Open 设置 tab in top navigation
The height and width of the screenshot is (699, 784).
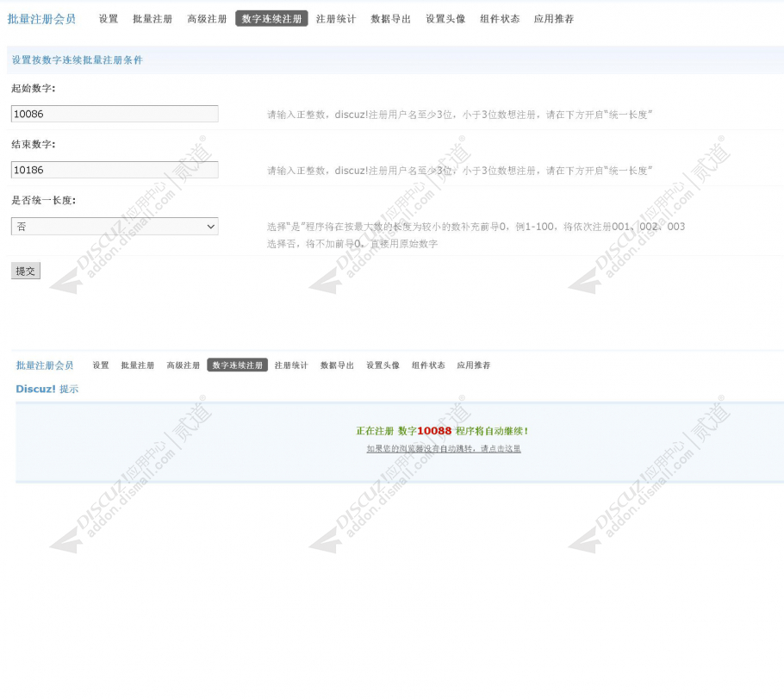[x=108, y=19]
